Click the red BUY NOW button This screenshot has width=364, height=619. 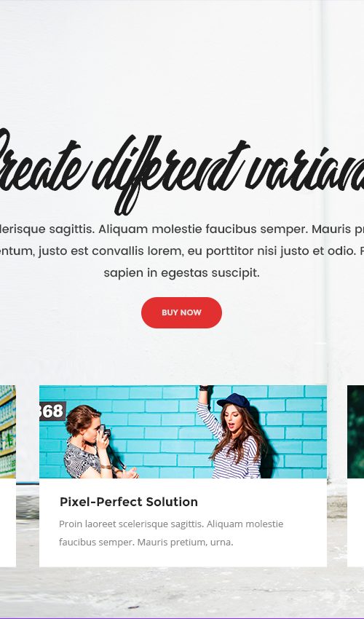tap(181, 312)
